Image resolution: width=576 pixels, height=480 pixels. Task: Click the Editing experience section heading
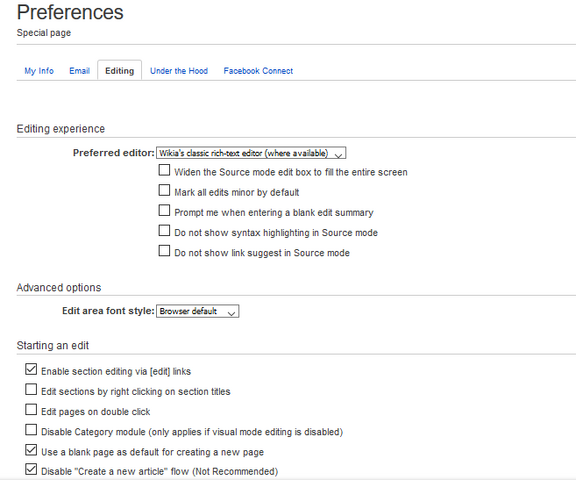click(61, 129)
